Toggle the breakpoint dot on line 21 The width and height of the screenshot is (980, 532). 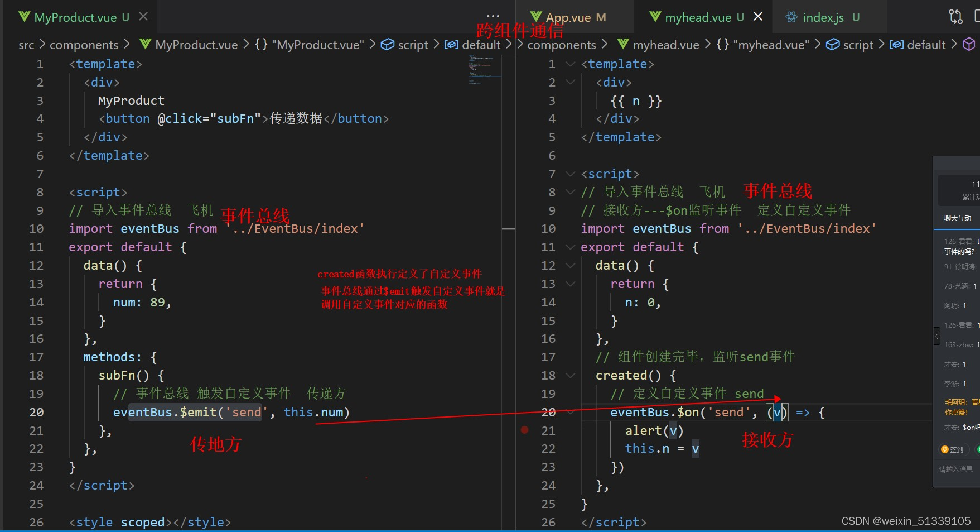coord(524,430)
